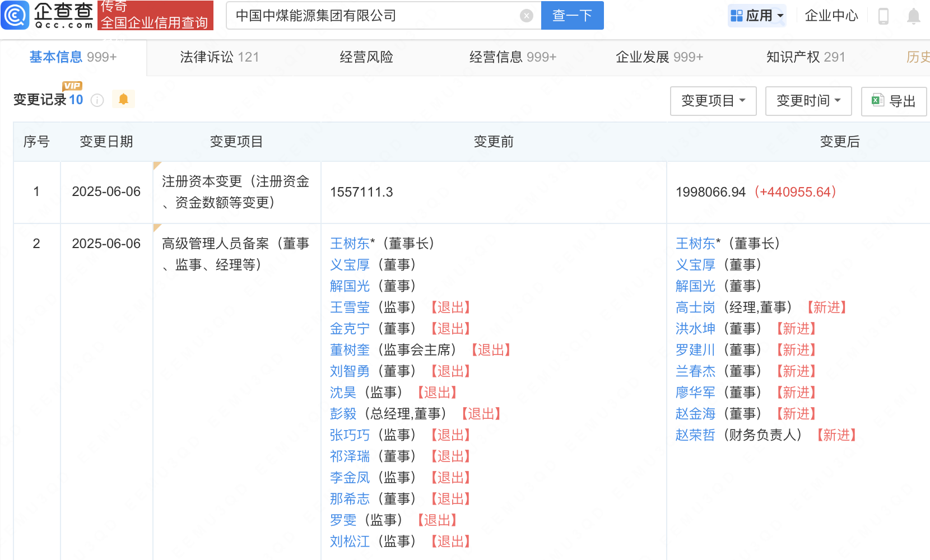Open 洪水坤 link
Viewport: 930px width, 560px height.
coord(696,329)
